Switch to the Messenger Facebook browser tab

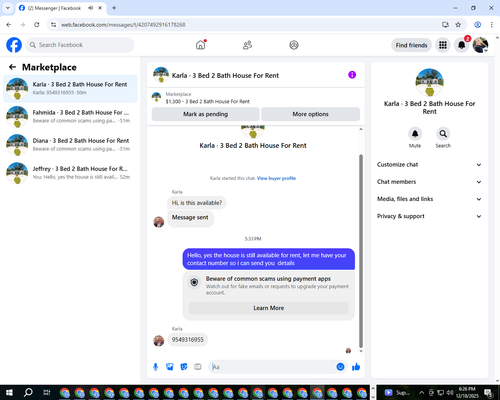point(61,8)
